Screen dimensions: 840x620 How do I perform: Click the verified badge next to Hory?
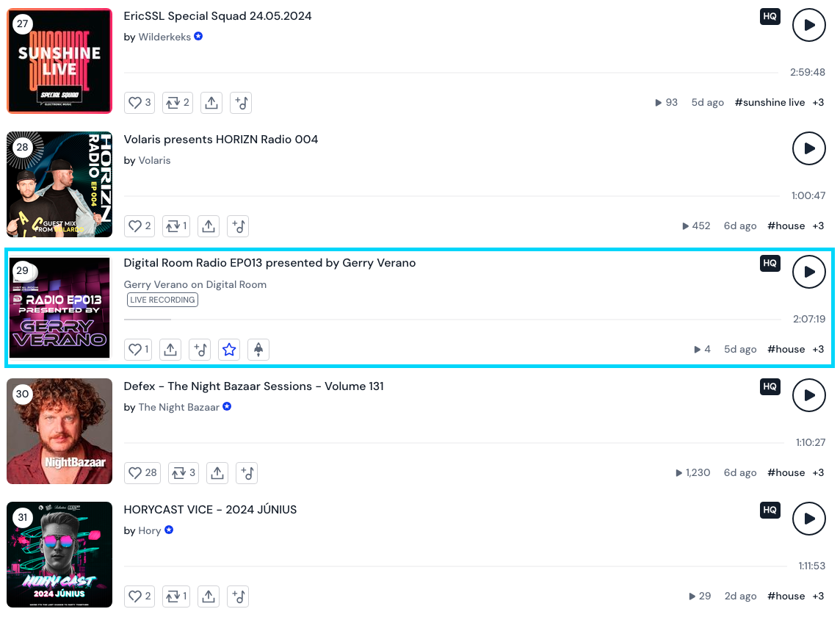pyautogui.click(x=169, y=530)
